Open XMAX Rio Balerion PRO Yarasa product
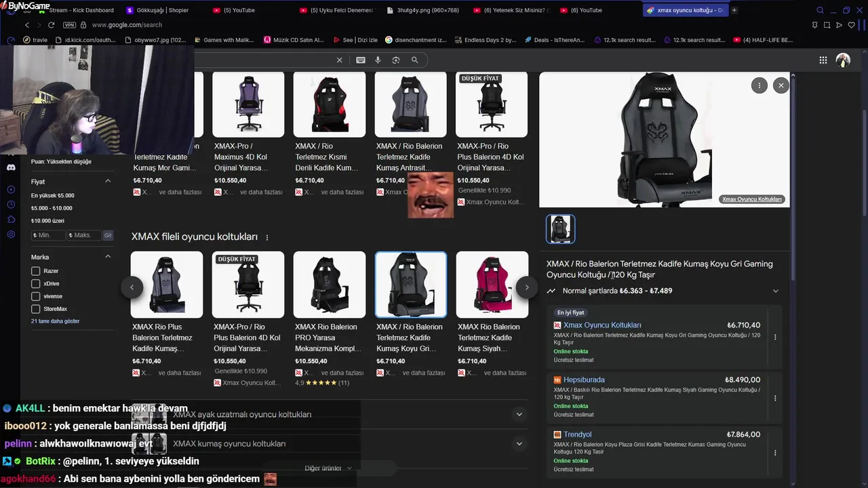Screen dimensions: 868x488 coord(330,285)
